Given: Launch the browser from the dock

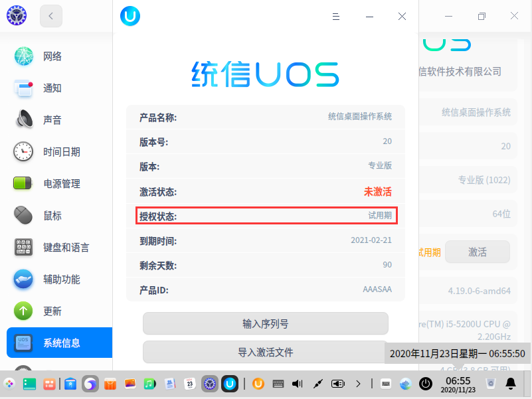Looking at the screenshot, I should pos(90,384).
